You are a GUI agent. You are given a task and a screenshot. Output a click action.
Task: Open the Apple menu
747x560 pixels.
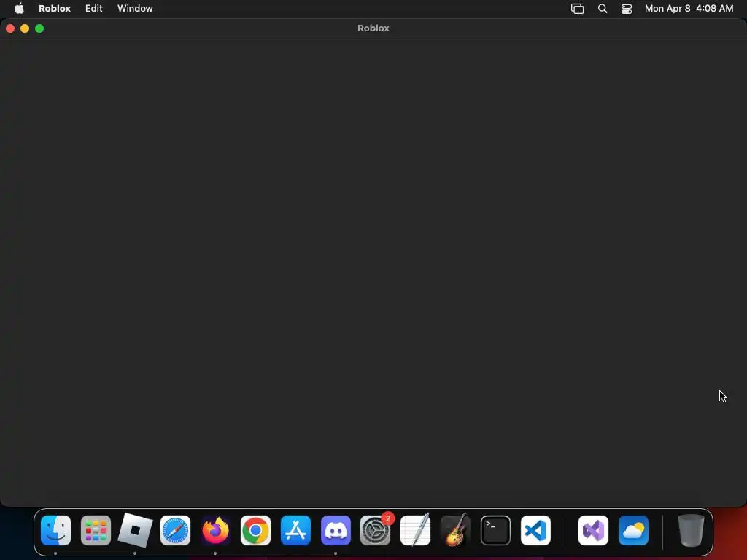click(19, 9)
